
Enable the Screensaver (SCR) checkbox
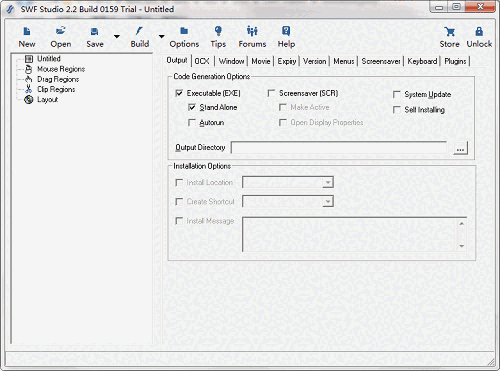(271, 93)
